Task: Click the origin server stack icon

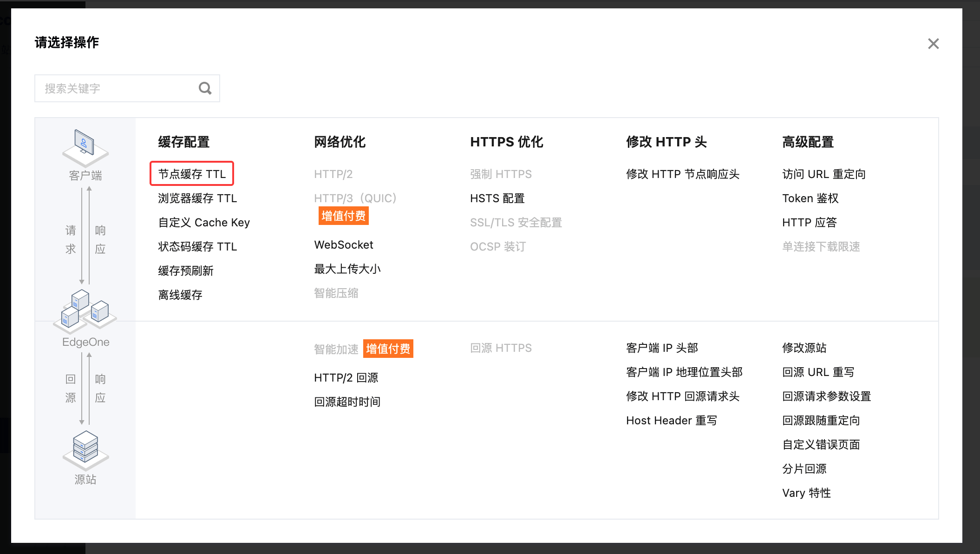Action: 85,450
